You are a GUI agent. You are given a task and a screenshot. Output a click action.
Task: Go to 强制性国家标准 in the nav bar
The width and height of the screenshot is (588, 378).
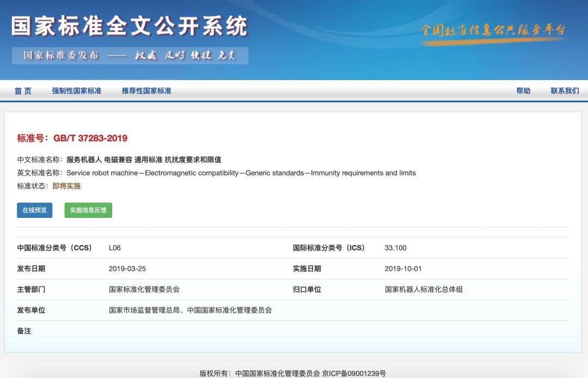[x=77, y=91]
